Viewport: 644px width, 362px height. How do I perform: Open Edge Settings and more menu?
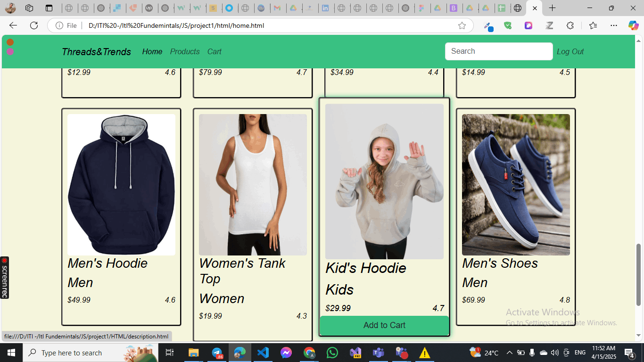click(613, 25)
